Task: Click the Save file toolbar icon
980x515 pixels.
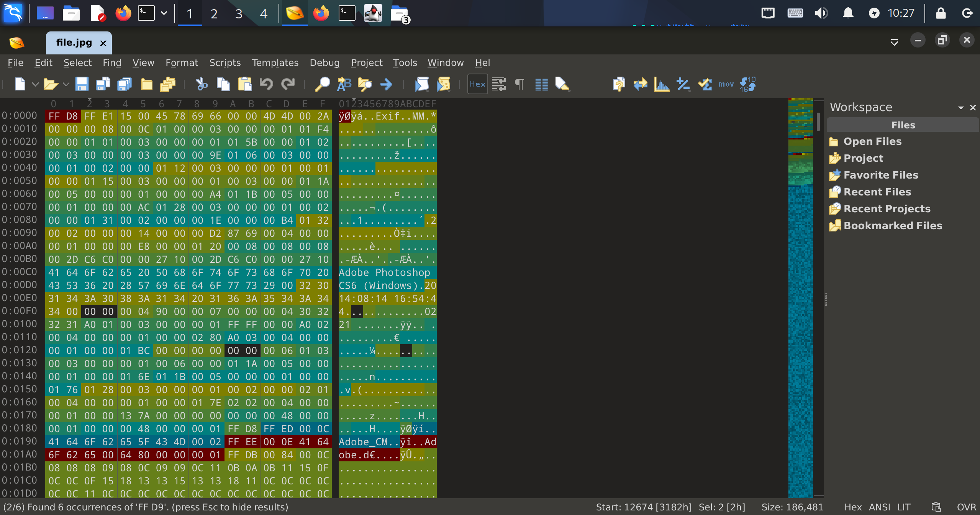Action: (82, 84)
